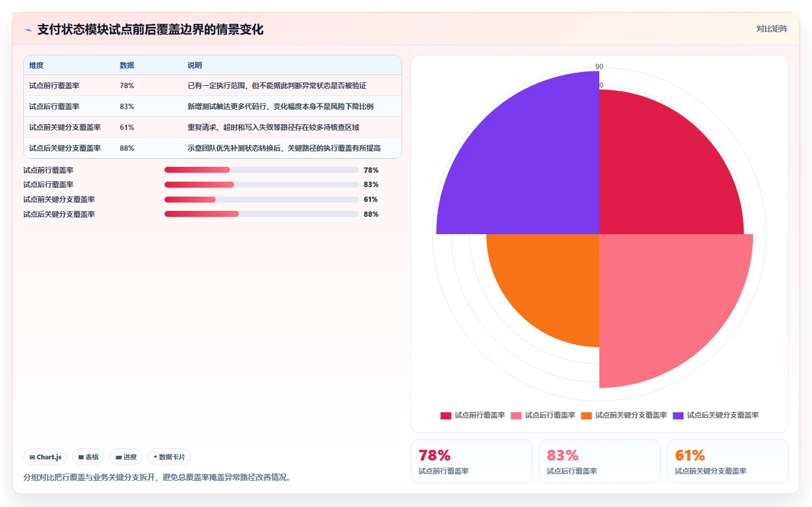Click the 83% value in the table
Viewport: 812px width, 507px height.
click(127, 107)
